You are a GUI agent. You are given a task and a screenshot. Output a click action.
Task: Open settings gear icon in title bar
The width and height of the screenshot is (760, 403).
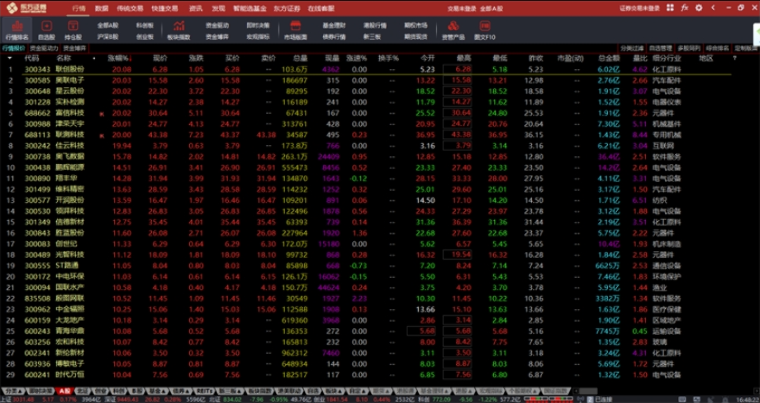(698, 6)
